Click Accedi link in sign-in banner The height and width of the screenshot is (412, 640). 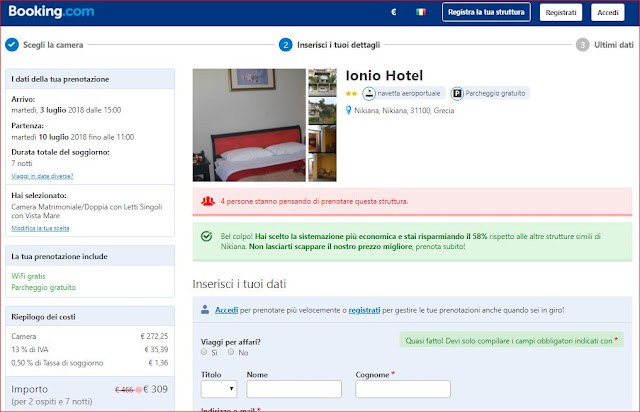point(227,310)
